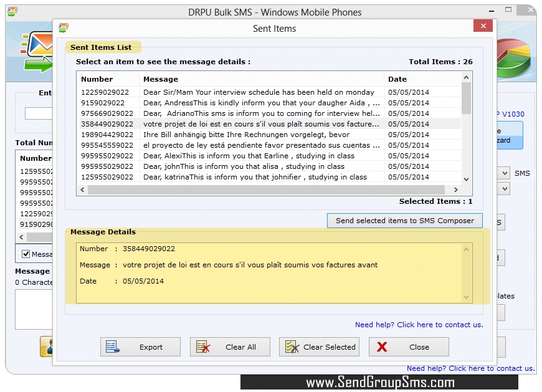Click sent list vertical scrollbar thumb
This screenshot has height=392, width=542.
point(466,98)
